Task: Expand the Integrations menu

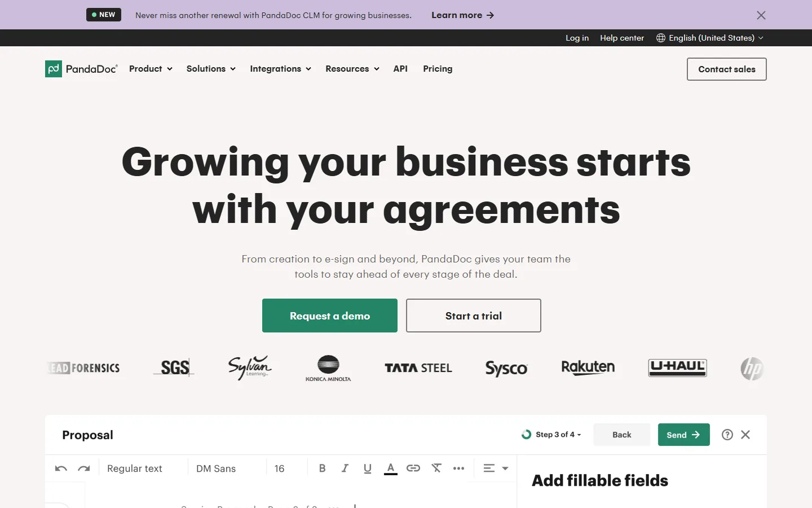Action: coord(280,69)
